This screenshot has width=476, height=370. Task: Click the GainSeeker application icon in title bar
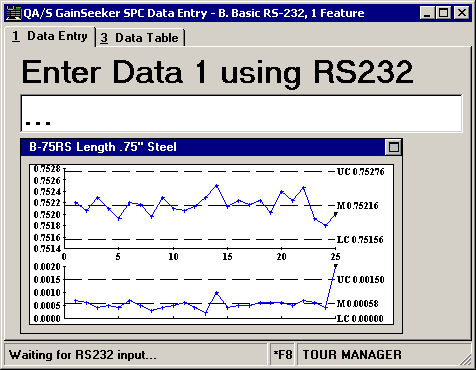pos(14,13)
